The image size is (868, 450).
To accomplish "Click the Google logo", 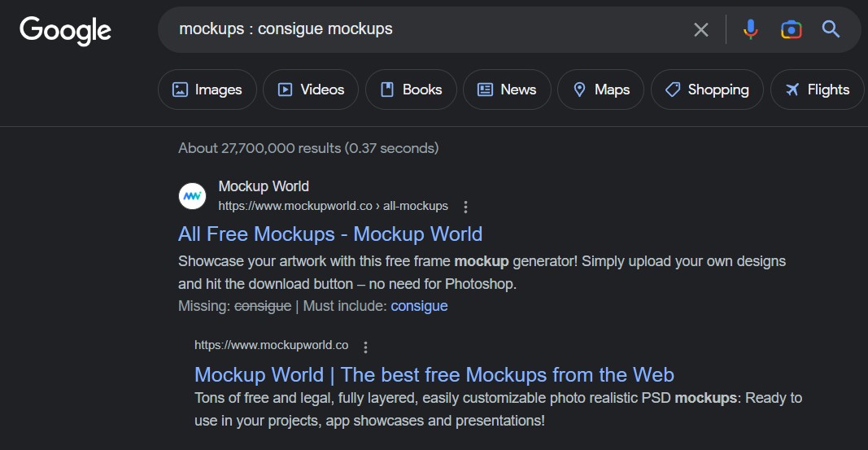I will pyautogui.click(x=65, y=30).
